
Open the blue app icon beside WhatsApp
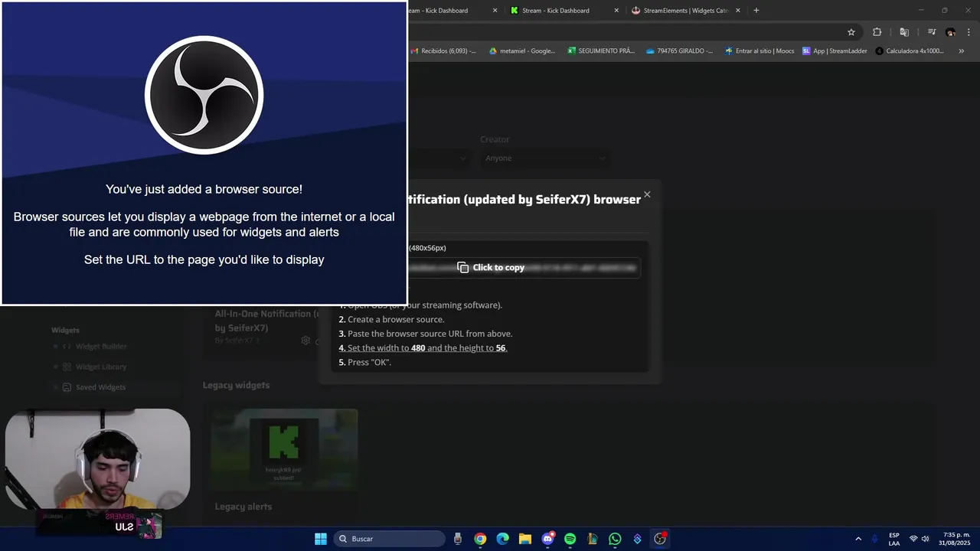(637, 539)
